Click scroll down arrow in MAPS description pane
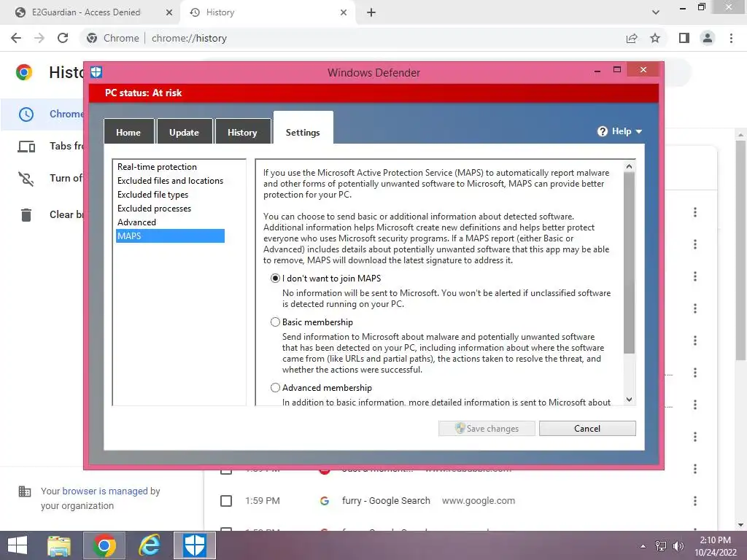 click(x=629, y=400)
